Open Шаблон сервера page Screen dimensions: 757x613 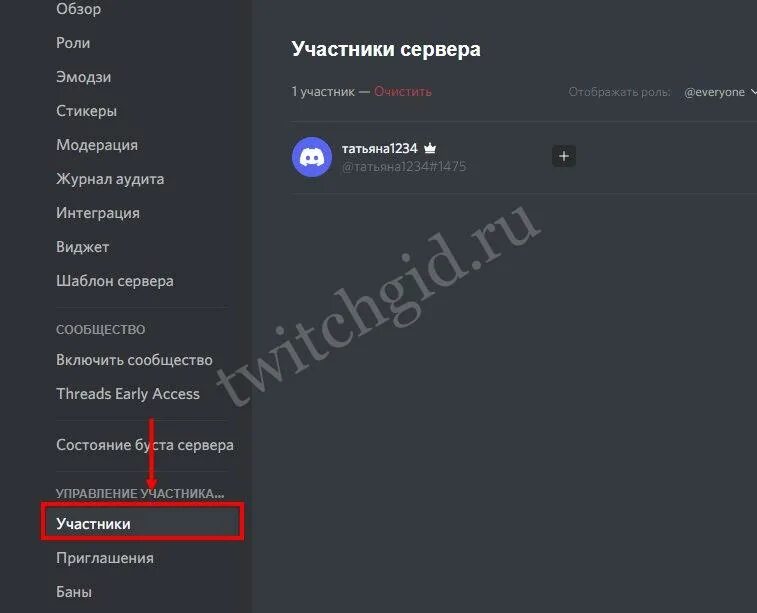click(115, 281)
